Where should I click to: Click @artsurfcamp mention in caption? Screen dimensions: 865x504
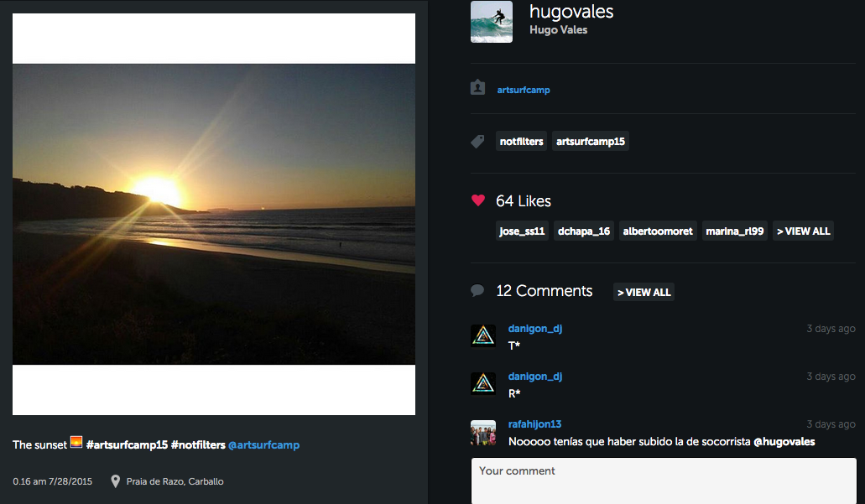(x=263, y=444)
